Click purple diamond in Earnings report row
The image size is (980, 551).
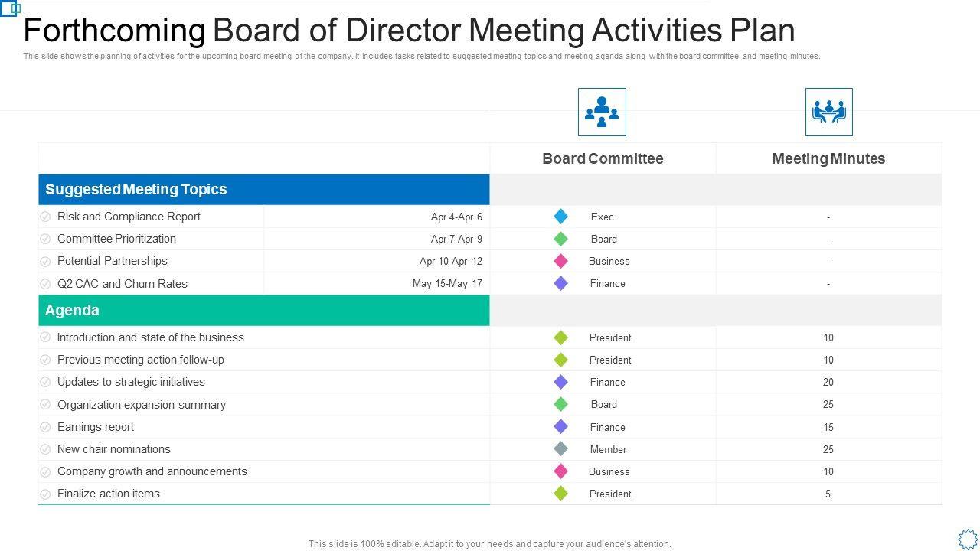click(x=561, y=427)
